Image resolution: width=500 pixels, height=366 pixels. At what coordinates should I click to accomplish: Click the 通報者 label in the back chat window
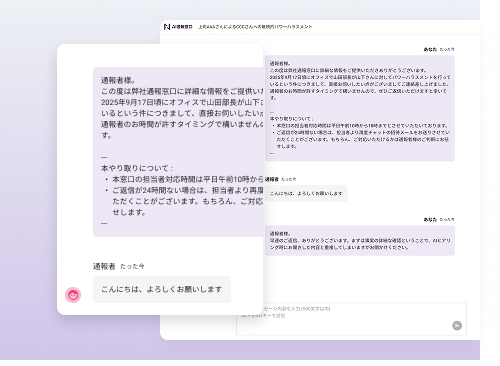(272, 179)
